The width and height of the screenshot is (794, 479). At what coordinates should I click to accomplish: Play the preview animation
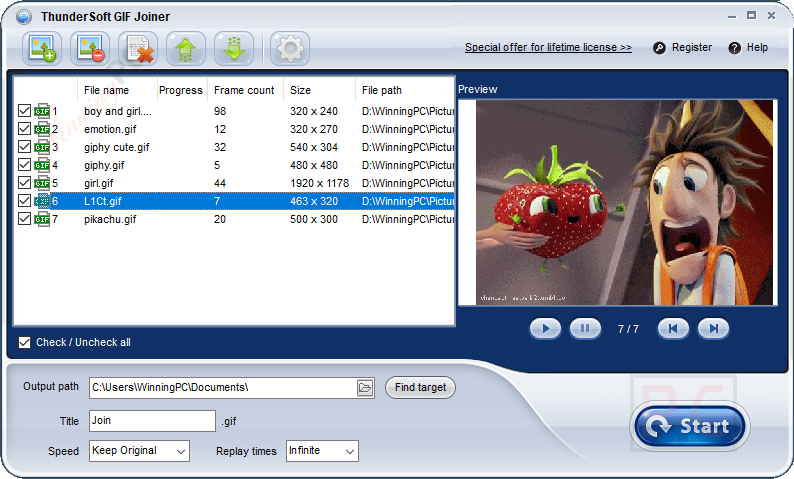(545, 328)
